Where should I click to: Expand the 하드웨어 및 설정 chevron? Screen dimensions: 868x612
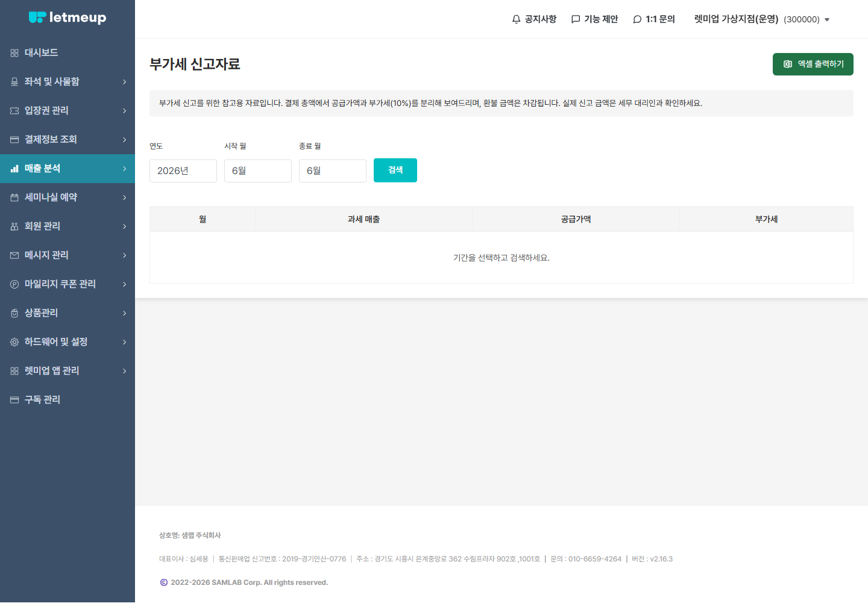click(x=125, y=342)
